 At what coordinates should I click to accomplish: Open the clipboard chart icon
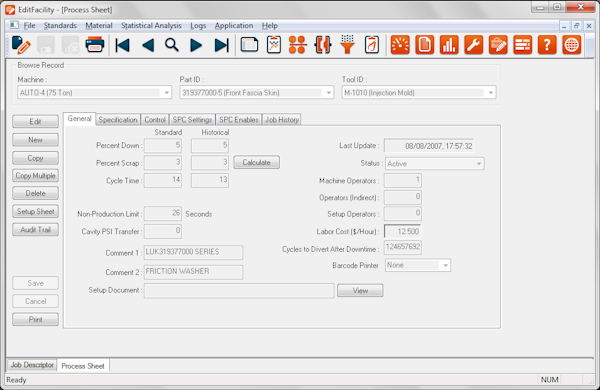[x=274, y=45]
